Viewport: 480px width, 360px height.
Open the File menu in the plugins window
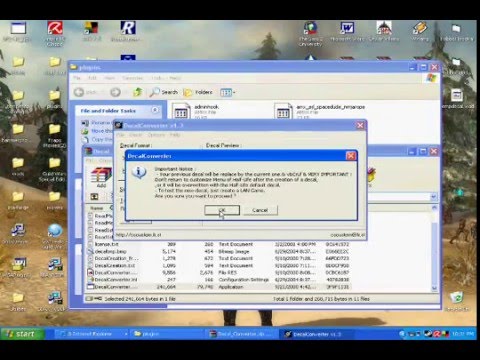coord(77,78)
